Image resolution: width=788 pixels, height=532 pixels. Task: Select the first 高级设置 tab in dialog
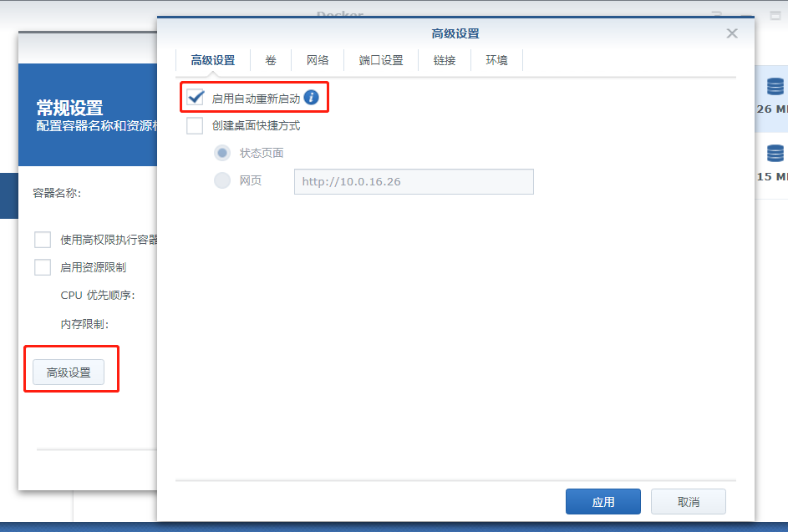click(213, 60)
